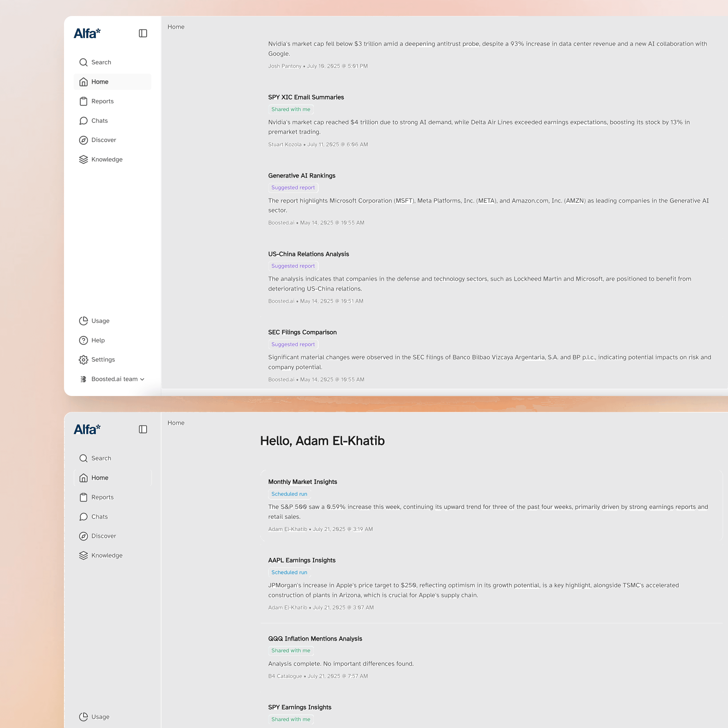Open the Generative AI Rankings report
The height and width of the screenshot is (728, 728).
(301, 175)
